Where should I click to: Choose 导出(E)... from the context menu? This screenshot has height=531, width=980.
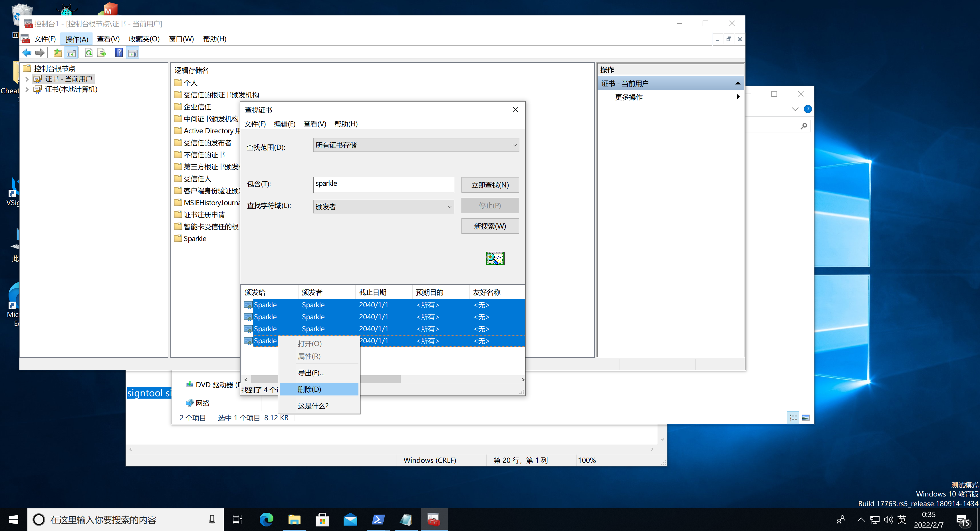[x=311, y=373]
